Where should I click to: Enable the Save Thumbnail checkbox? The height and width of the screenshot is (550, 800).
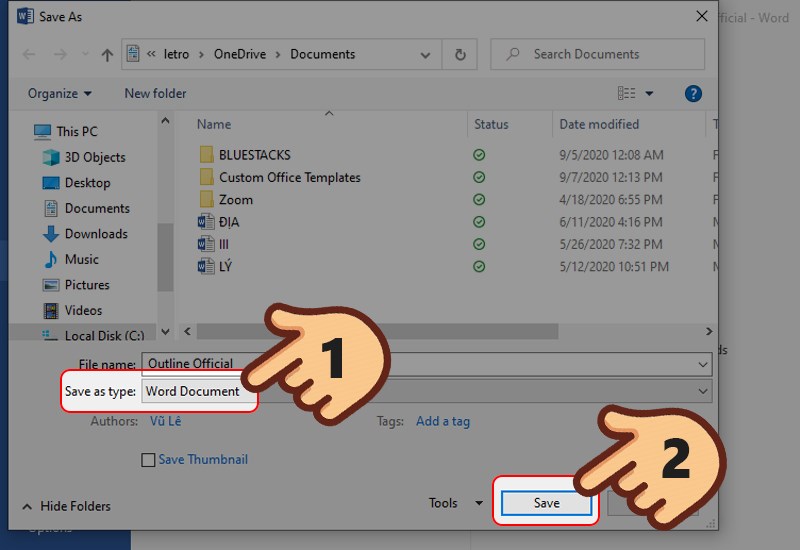point(149,460)
